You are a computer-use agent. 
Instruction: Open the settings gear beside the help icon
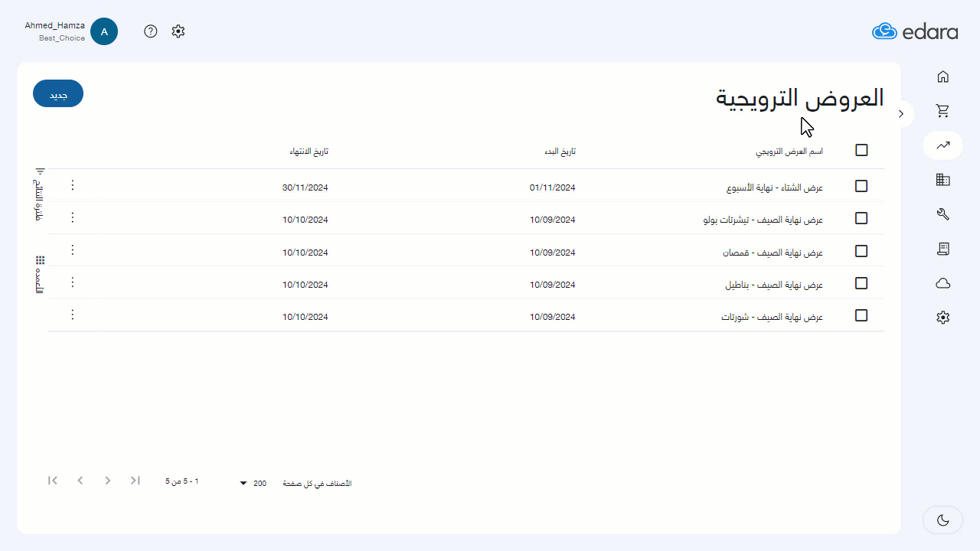(178, 31)
